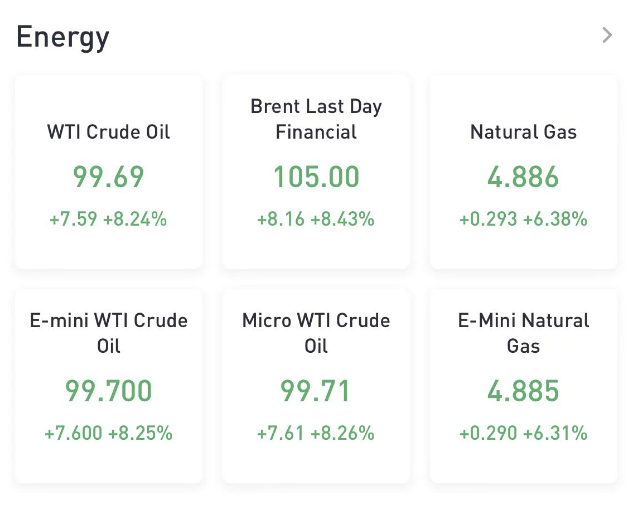Screen dimensions: 642x508
Task: Select the +0.293 +6.38% change text
Action: tap(523, 218)
